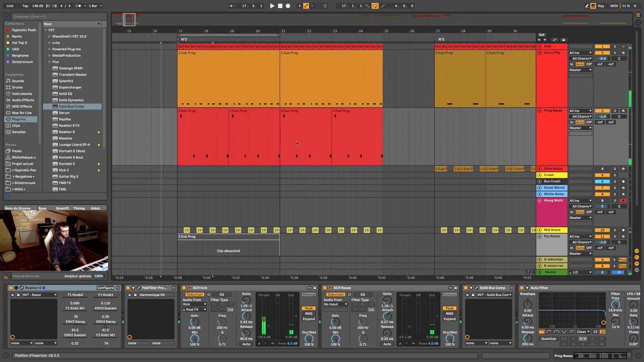Fold the Sorus PSy track
The image size is (644, 362).
(x=540, y=53)
